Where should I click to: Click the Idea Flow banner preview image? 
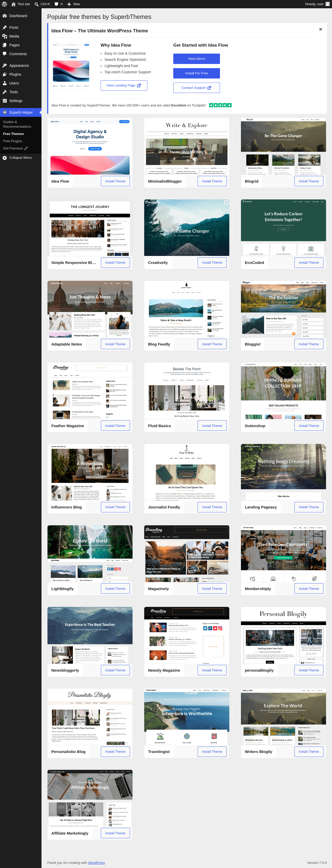pyautogui.click(x=71, y=66)
